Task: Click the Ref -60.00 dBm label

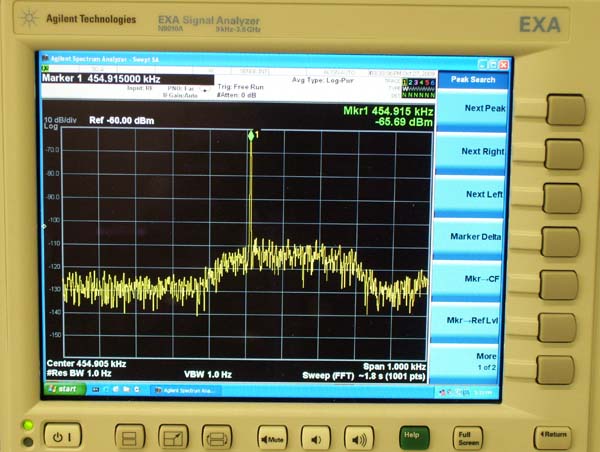Action: [122, 121]
